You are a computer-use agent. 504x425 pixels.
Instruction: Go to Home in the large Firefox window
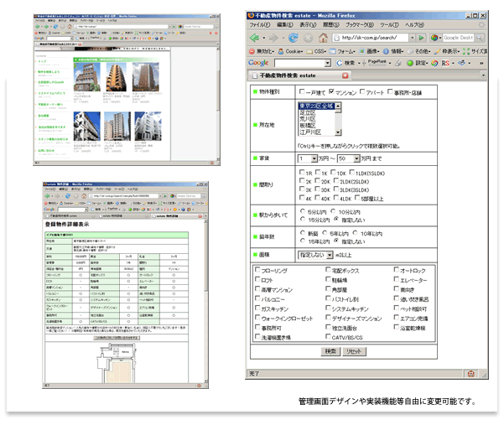[x=323, y=38]
